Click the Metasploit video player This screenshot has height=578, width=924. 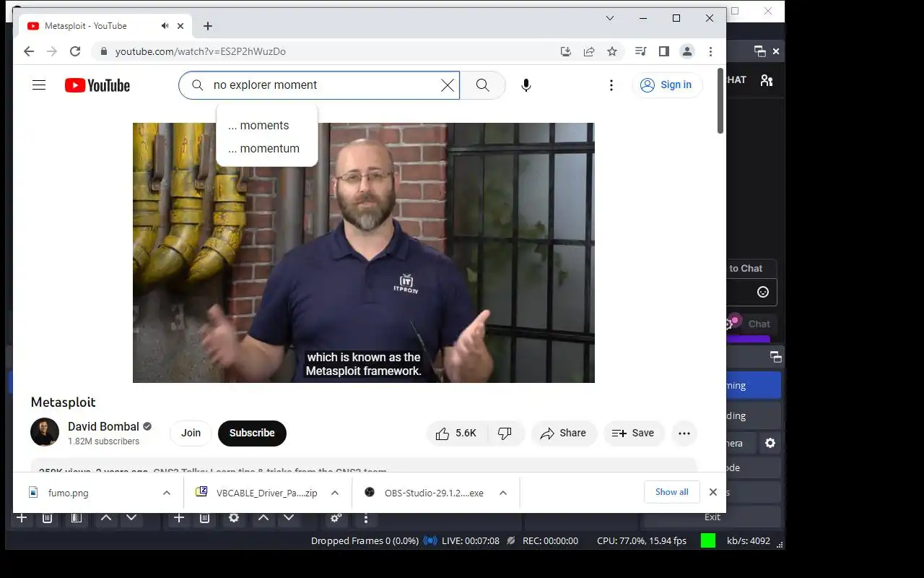[364, 253]
